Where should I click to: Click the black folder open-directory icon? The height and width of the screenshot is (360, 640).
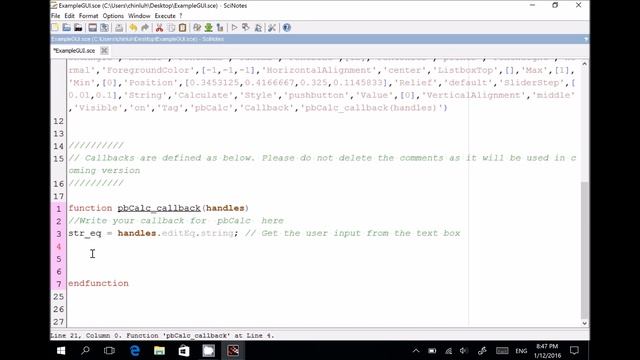tap(78, 28)
